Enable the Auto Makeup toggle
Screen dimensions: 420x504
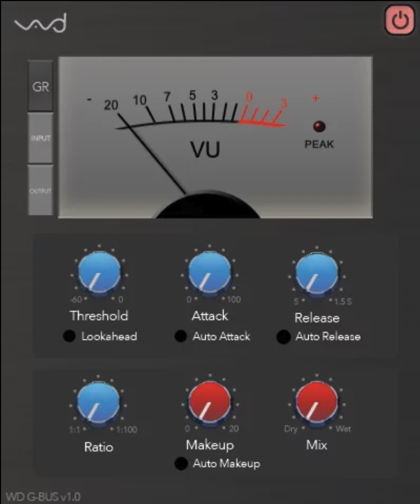point(181,464)
